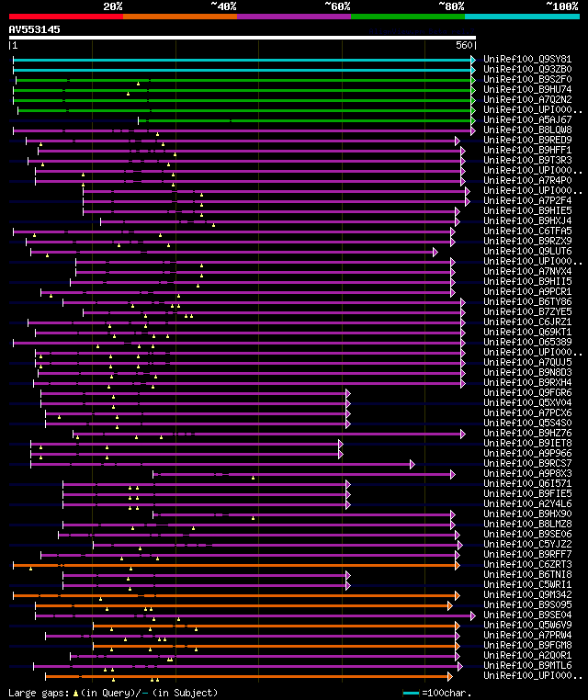
Task: Select hit label UniRef100_B9IET8
Action: click(x=527, y=443)
